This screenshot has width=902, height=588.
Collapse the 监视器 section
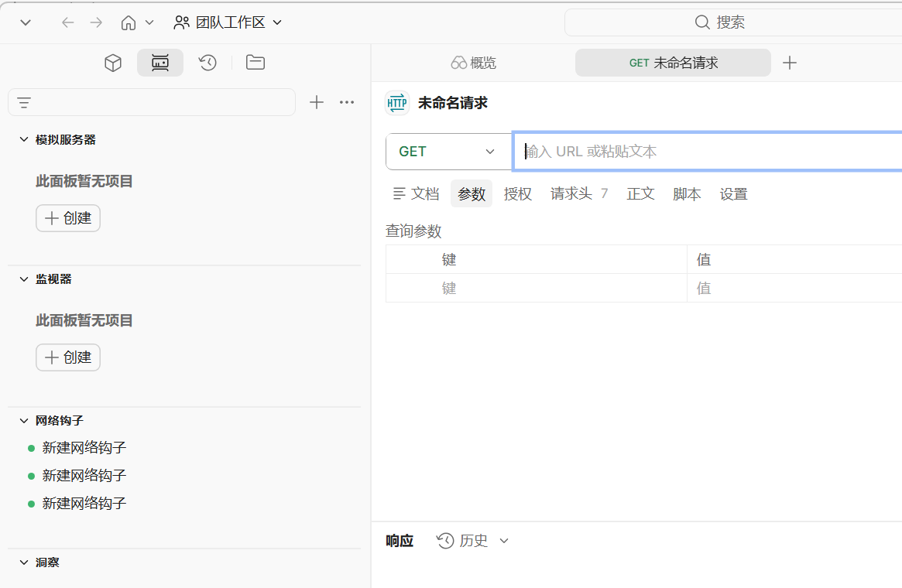click(x=23, y=279)
